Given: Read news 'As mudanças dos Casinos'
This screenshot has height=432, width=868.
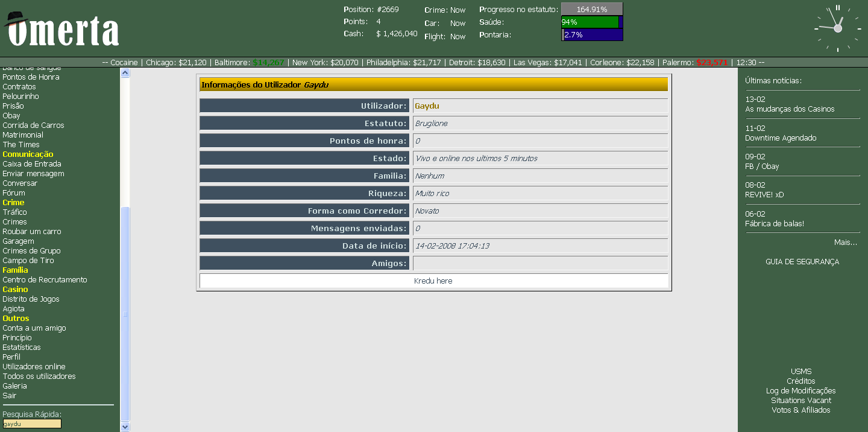Looking at the screenshot, I should (x=790, y=109).
